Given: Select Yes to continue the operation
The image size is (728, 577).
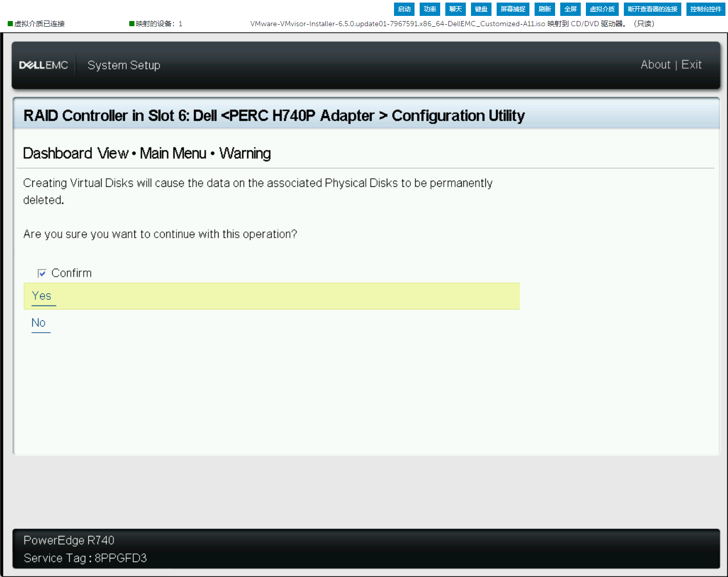Looking at the screenshot, I should (271, 296).
